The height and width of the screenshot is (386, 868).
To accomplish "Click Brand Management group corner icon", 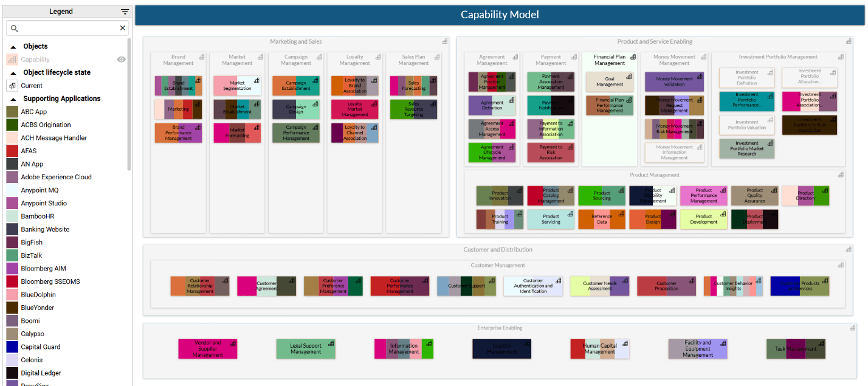I will (202, 57).
